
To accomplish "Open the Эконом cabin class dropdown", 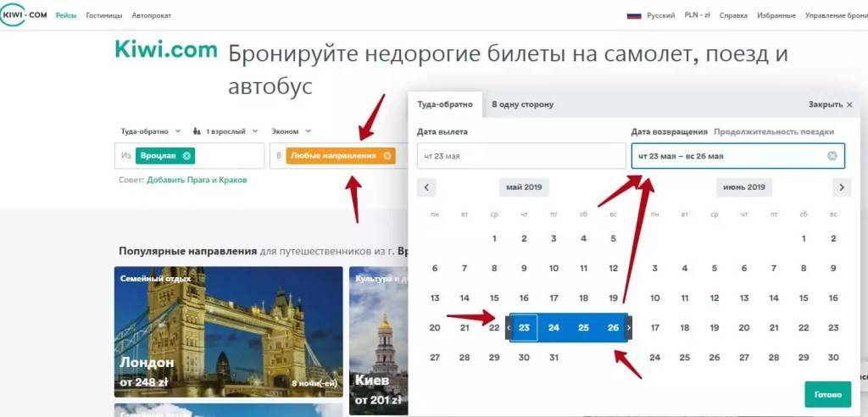I will 291,131.
